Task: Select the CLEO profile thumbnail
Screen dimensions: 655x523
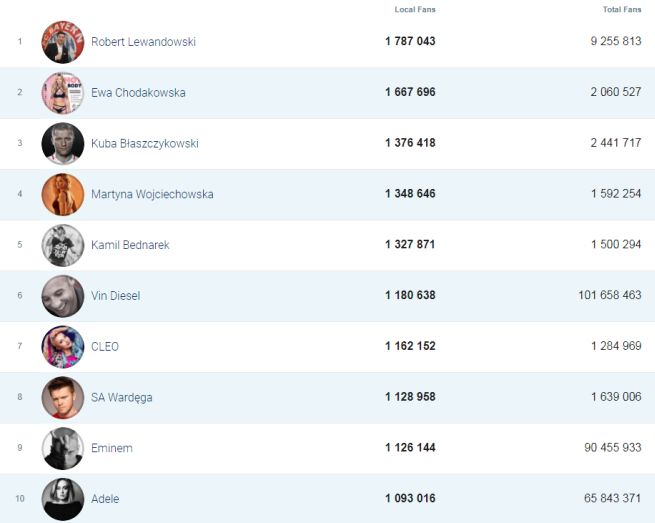Action: pyautogui.click(x=62, y=347)
